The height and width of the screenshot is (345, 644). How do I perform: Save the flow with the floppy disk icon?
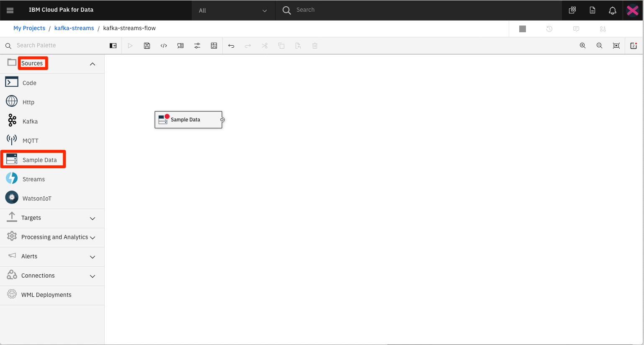147,46
